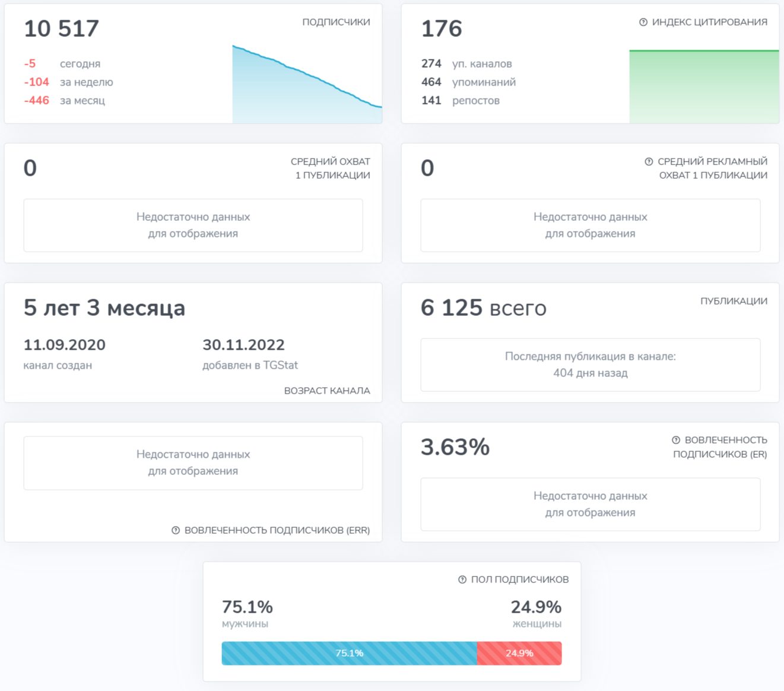
Task: Select the упоминаний label
Action: click(484, 82)
